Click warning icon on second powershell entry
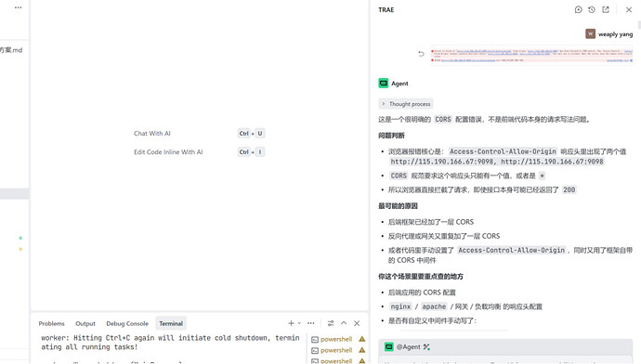The height and width of the screenshot is (364, 641). 361,350
